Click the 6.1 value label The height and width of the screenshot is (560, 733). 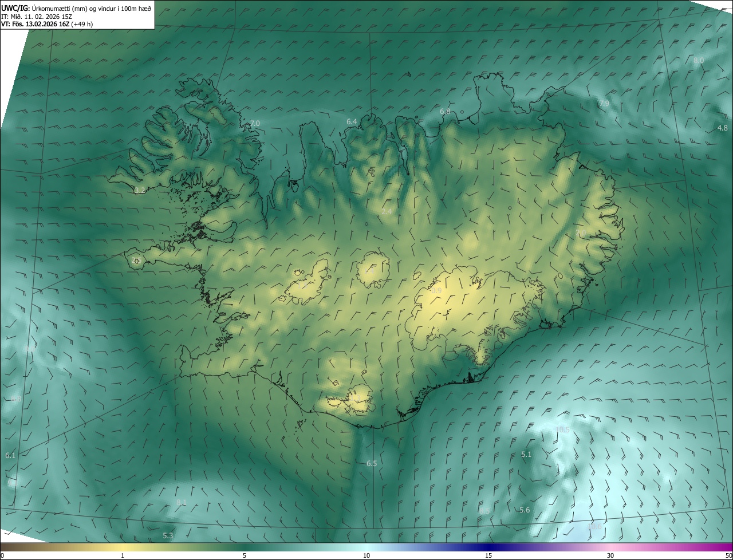click(10, 455)
